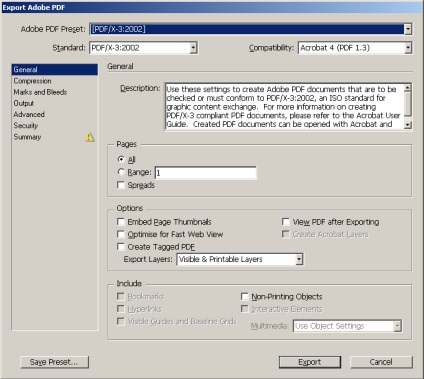Open the Compatibility Acrobat 4 dropdown
This screenshot has width=424, height=379.
pyautogui.click(x=408, y=48)
